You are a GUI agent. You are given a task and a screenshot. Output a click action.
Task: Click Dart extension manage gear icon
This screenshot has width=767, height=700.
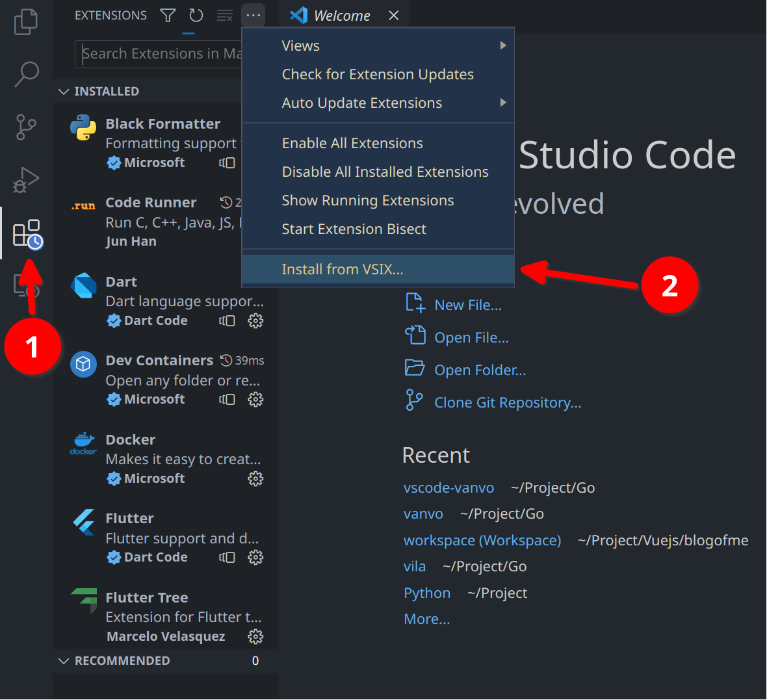[x=255, y=321]
